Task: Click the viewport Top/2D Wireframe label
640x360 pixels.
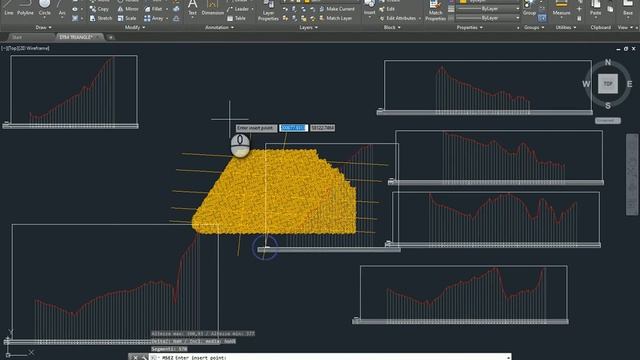Action: click(x=25, y=48)
